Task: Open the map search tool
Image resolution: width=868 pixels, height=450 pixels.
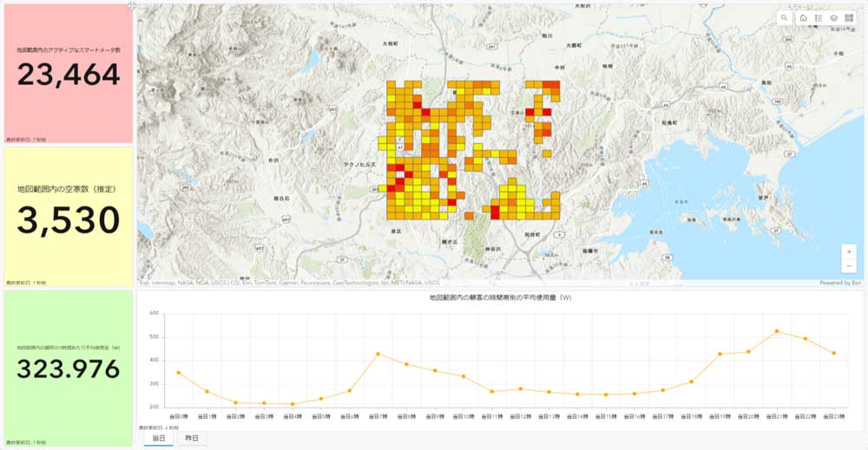Action: [x=785, y=17]
